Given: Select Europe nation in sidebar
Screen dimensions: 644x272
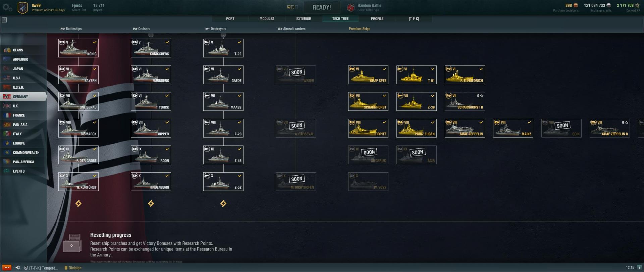Looking at the screenshot, I should point(23,143).
